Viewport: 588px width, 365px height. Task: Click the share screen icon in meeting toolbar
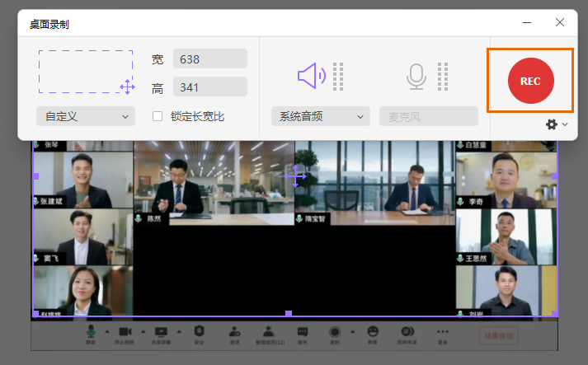coord(162,331)
